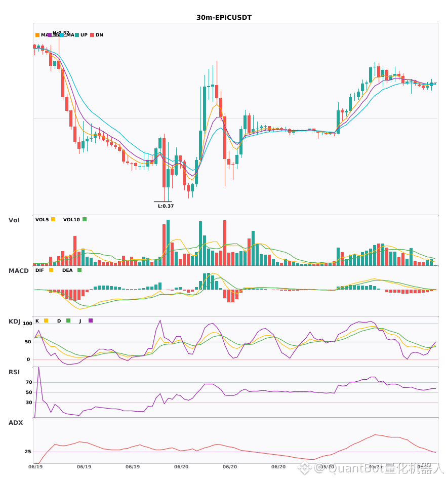Click the MACD panel label

click(19, 271)
